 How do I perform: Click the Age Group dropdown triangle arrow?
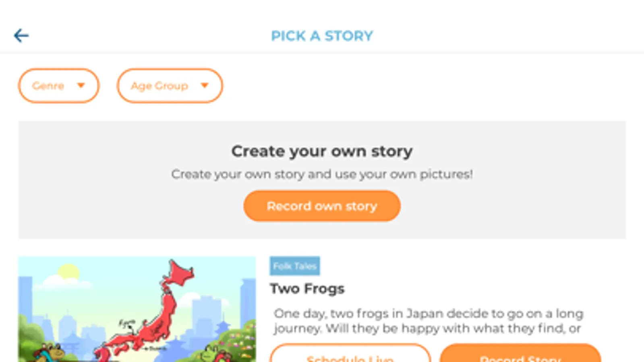[x=205, y=85]
